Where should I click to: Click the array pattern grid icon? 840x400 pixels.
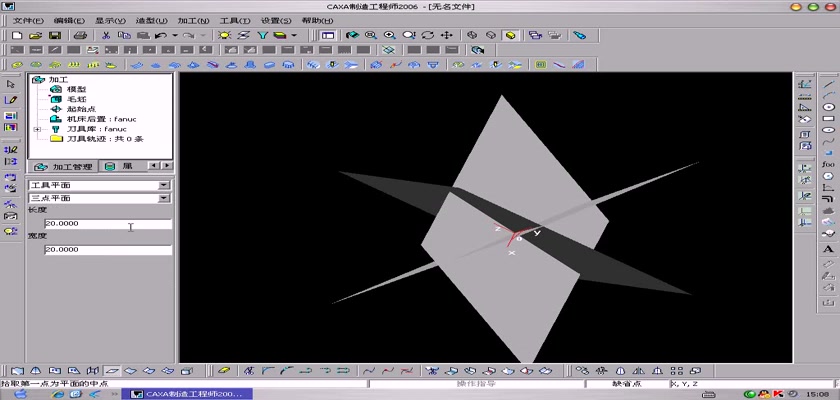677,371
